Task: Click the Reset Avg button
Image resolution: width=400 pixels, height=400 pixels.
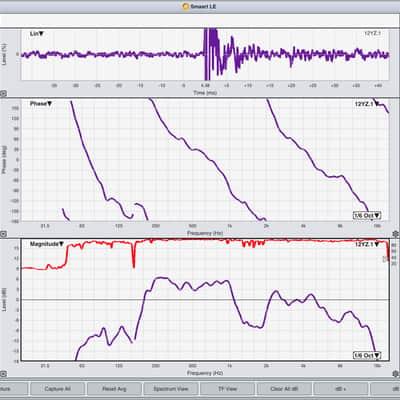Action: [114, 389]
